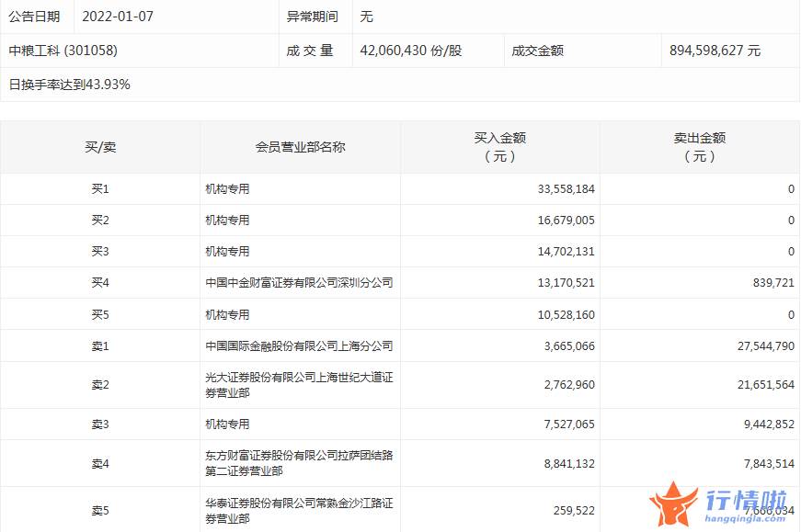Click buy amount 33,558,184
801x532 pixels.
click(566, 189)
